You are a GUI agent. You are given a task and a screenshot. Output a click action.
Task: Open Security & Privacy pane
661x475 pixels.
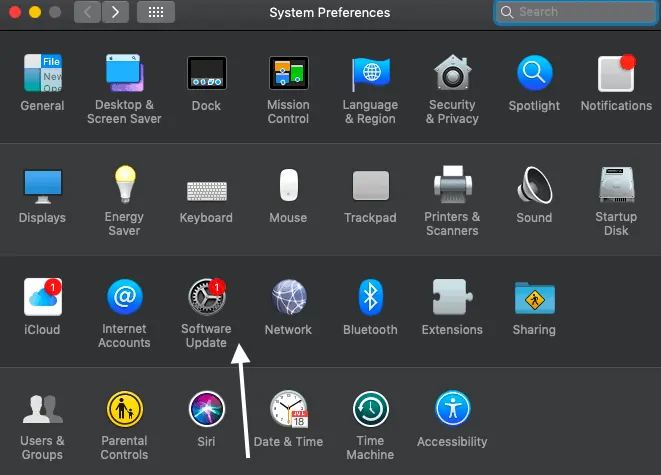pos(452,74)
